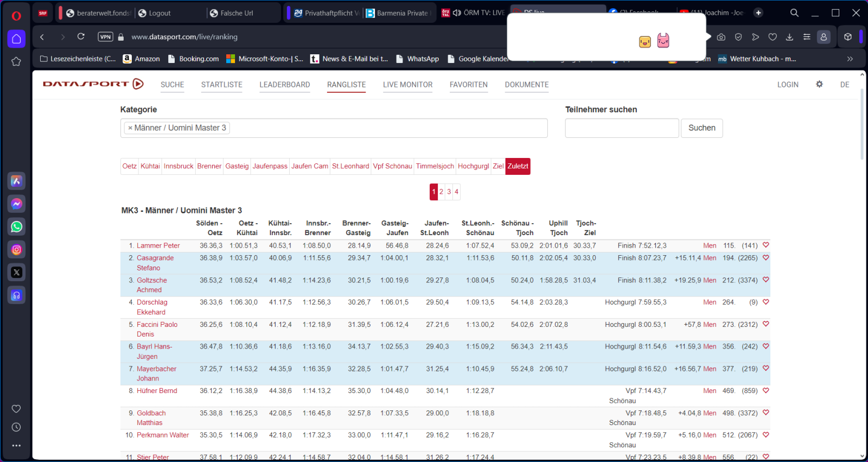868x462 pixels.
Task: Open the Booking.com bookmark
Action: tap(193, 59)
